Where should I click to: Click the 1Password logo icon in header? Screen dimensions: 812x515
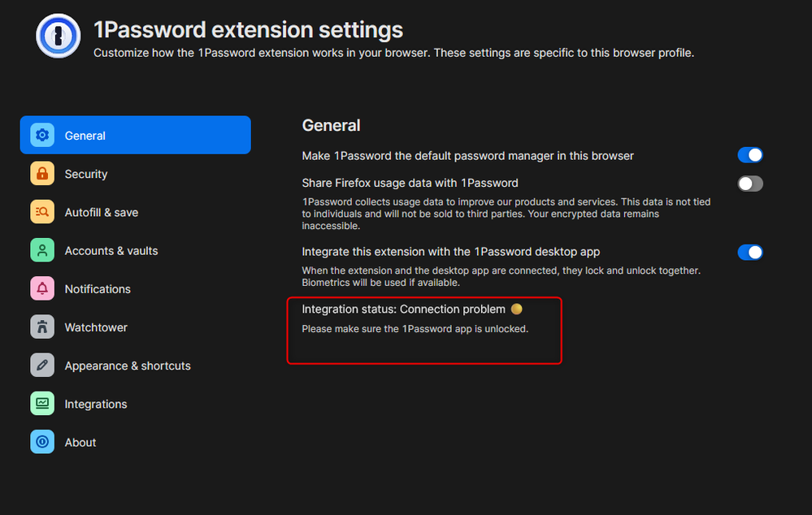(x=58, y=36)
